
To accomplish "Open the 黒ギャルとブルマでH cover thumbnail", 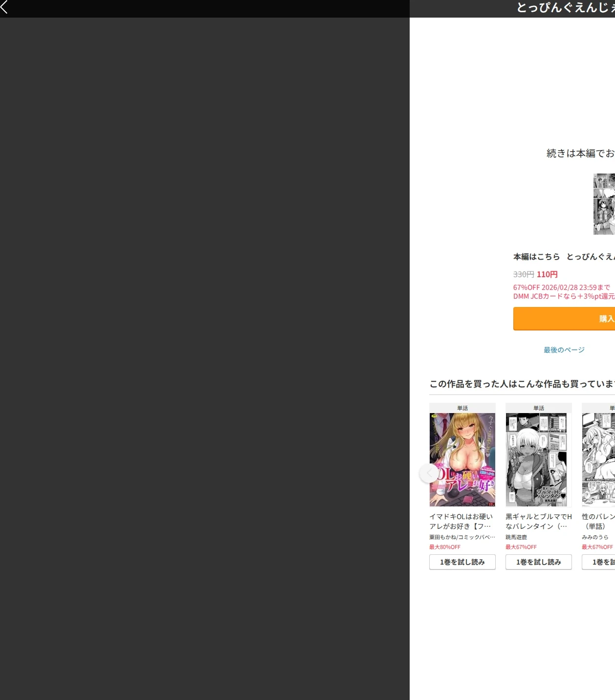I will [x=539, y=459].
